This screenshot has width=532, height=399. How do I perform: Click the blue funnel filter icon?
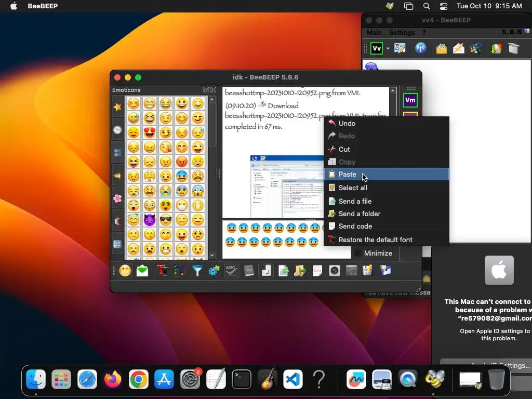click(197, 271)
